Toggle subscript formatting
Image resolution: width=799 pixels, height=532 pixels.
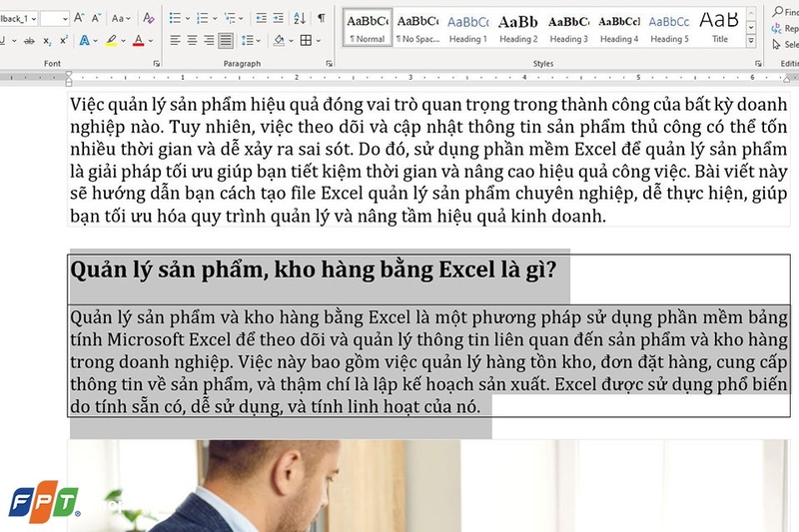[x=47, y=41]
